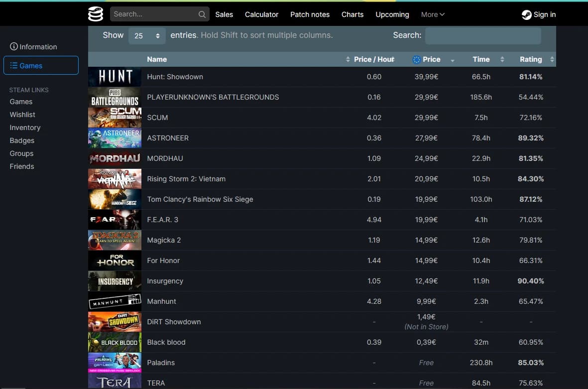Open the DiRT Showdown thumbnail
The height and width of the screenshot is (389, 588).
click(115, 322)
